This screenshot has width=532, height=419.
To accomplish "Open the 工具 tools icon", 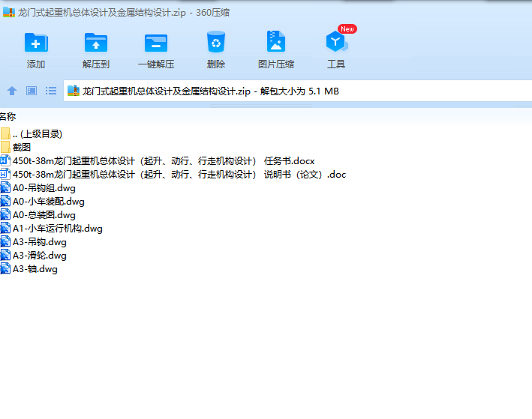I will click(x=336, y=41).
